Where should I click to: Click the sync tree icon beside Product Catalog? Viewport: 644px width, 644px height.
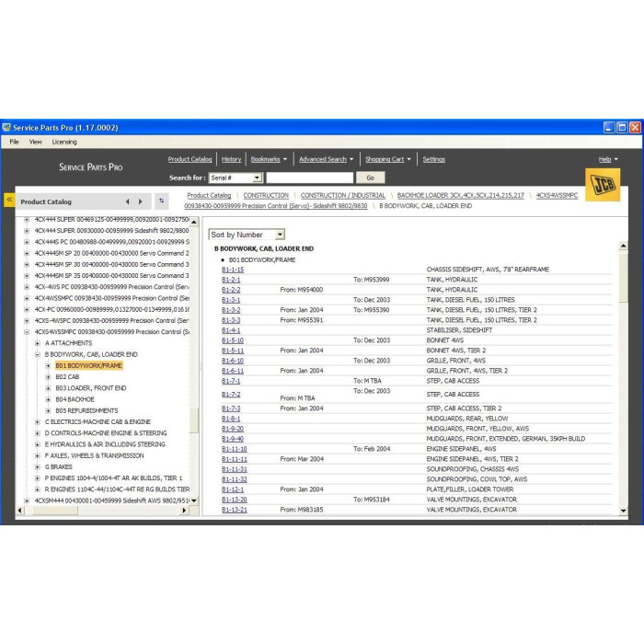point(161,201)
